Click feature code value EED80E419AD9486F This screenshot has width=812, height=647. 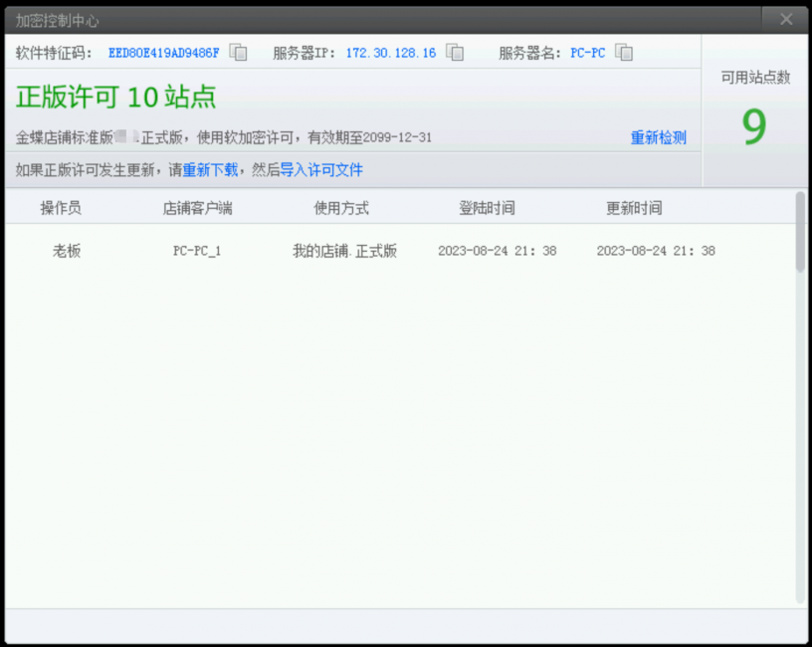pyautogui.click(x=163, y=53)
